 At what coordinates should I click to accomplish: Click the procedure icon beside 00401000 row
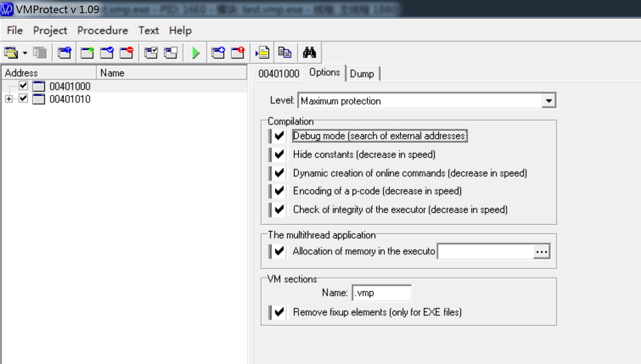coord(39,86)
